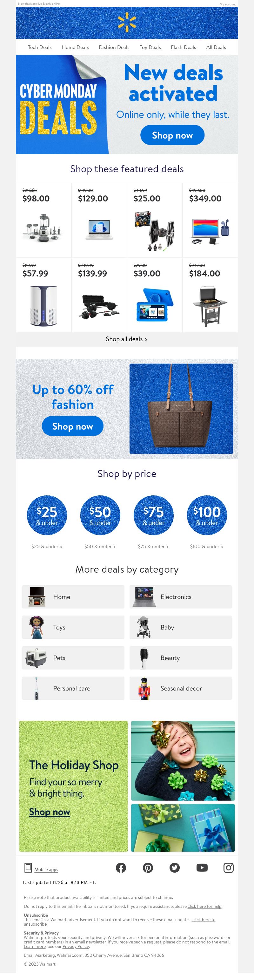
Task: Click the Mobile apps phone icon
Action: tap(28, 868)
